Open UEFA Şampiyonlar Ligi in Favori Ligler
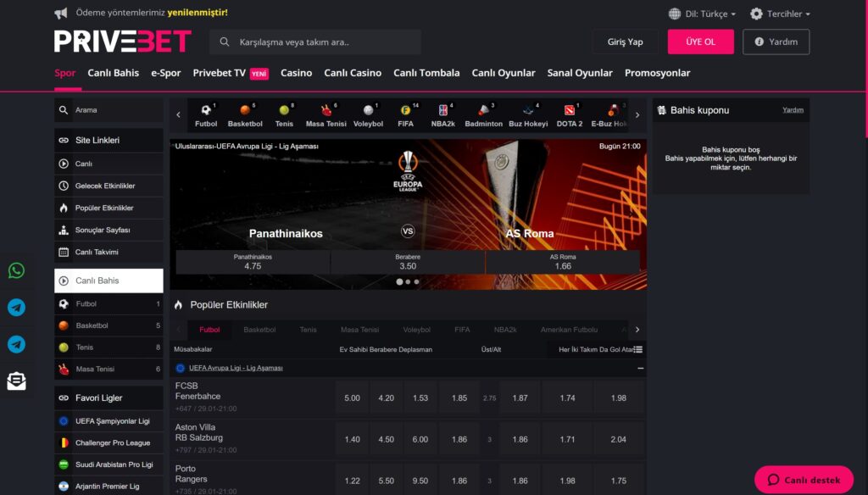Image resolution: width=868 pixels, height=495 pixels. pyautogui.click(x=108, y=421)
